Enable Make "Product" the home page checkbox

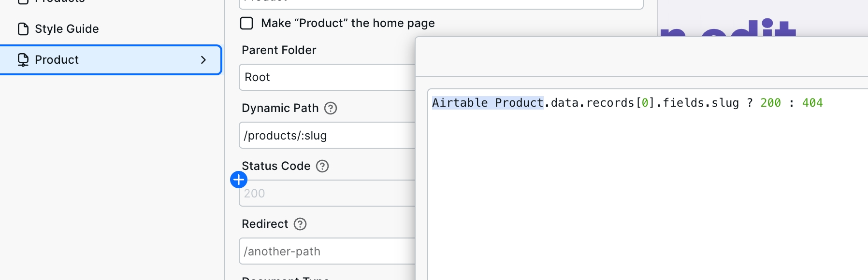pos(246,23)
